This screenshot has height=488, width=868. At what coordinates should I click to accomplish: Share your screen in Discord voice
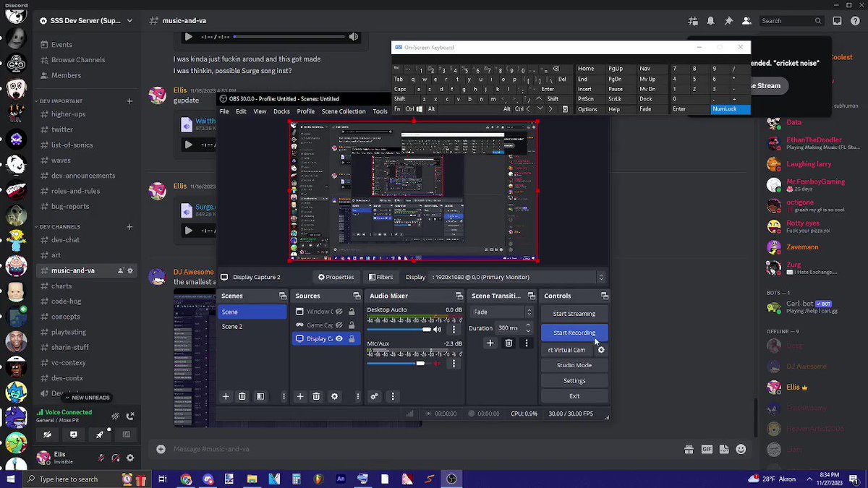[x=73, y=435]
